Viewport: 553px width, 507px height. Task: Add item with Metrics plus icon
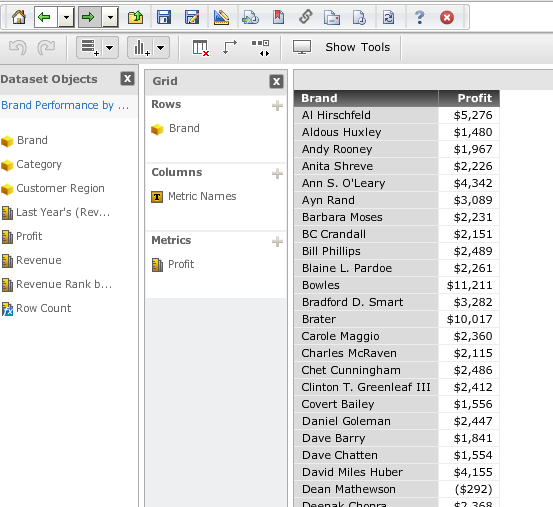point(277,242)
